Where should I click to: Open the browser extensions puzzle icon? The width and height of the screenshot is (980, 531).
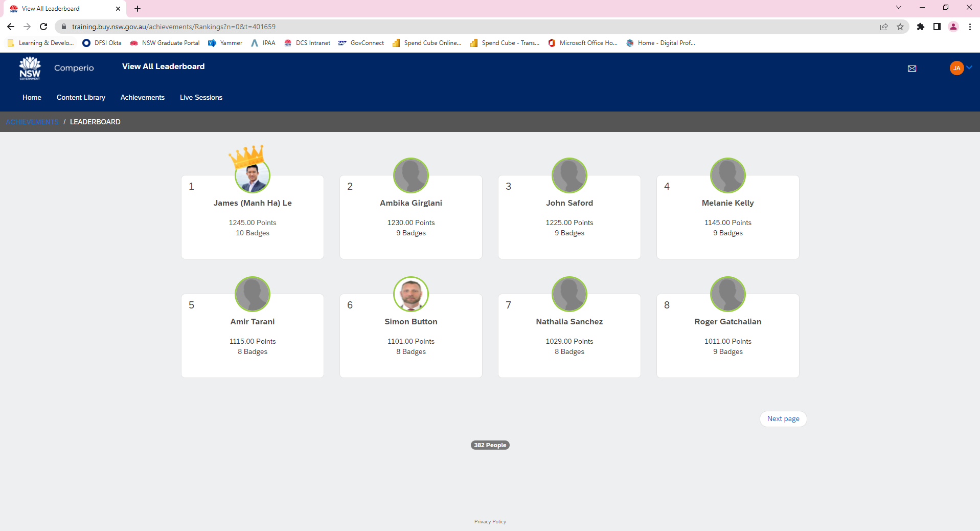[921, 27]
